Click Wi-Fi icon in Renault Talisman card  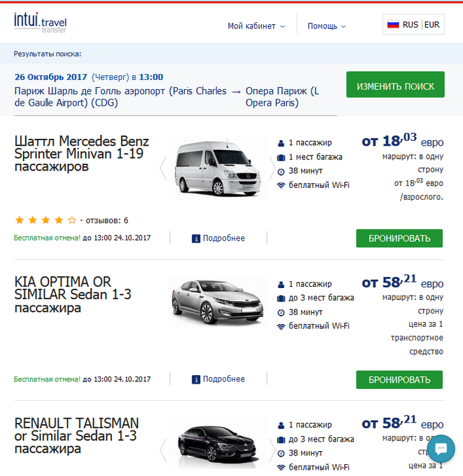click(x=281, y=468)
